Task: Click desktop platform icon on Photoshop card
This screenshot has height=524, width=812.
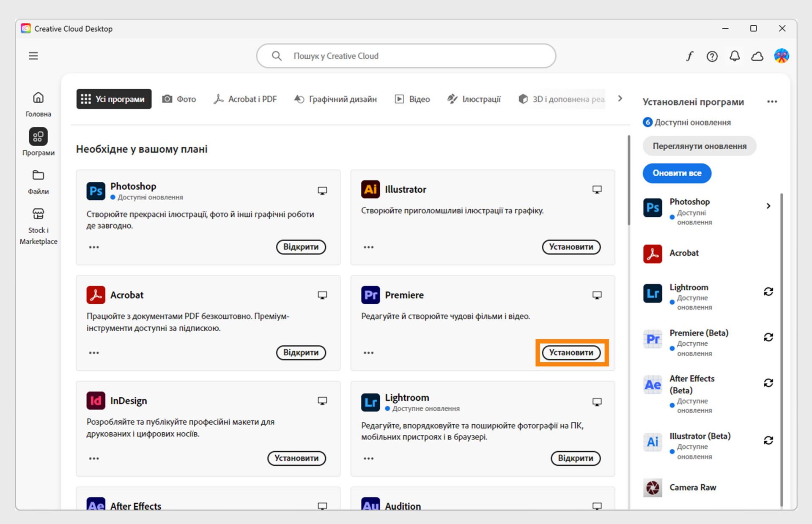Action: coord(322,191)
